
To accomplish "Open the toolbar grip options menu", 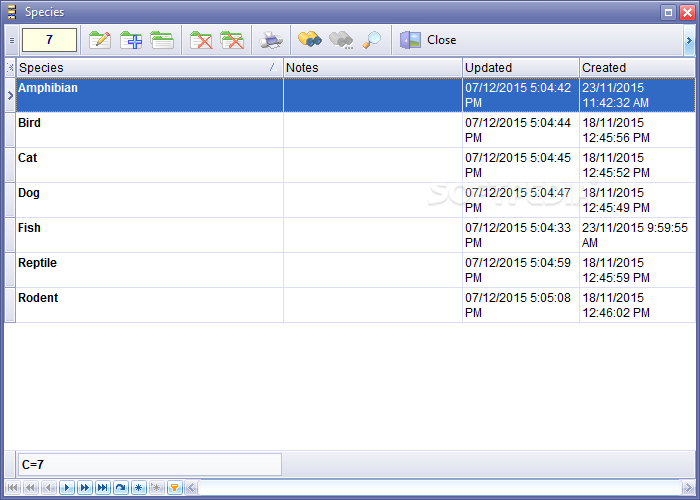I will pyautogui.click(x=12, y=40).
